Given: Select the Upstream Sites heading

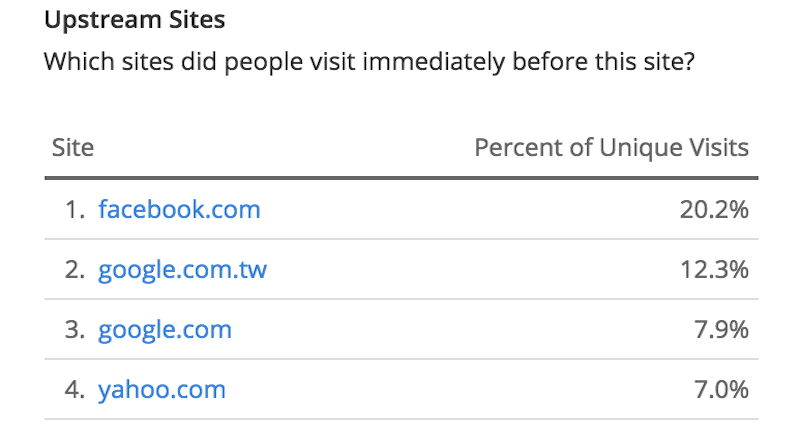Looking at the screenshot, I should 135,20.
